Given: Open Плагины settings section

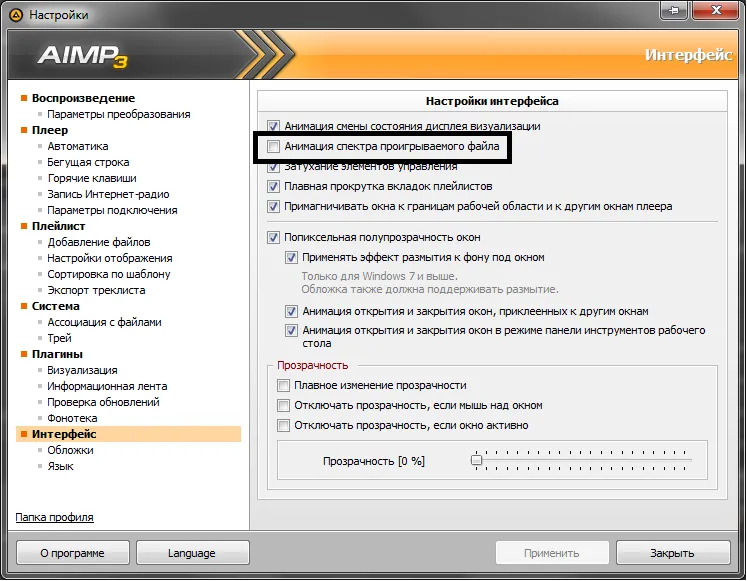Looking at the screenshot, I should [57, 354].
